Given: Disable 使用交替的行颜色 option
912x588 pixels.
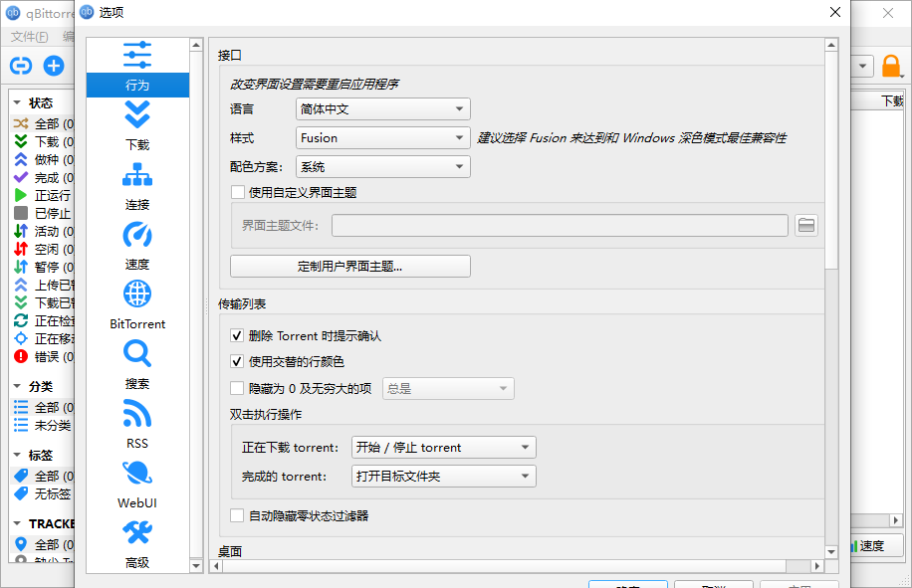Looking at the screenshot, I should pos(237,362).
